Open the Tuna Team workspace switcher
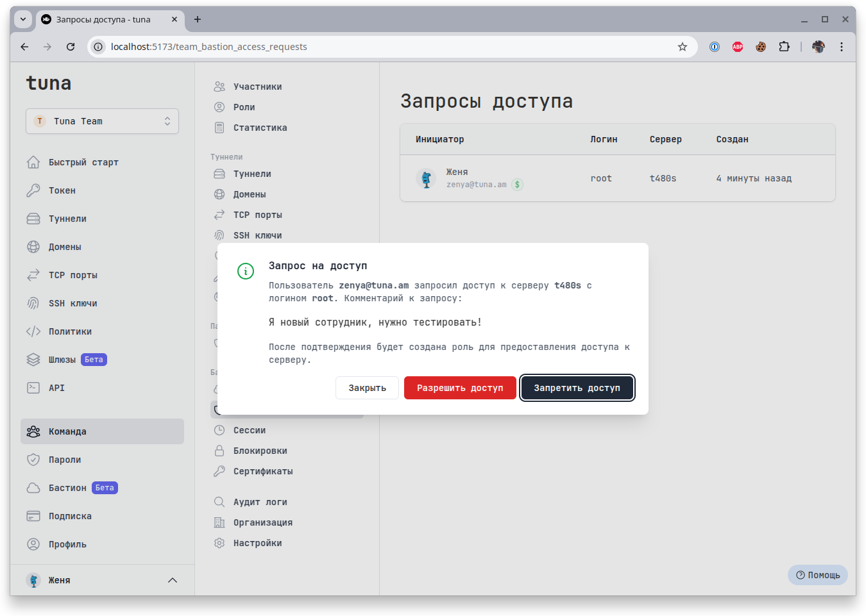Image resolution: width=866 pixels, height=616 pixels. pos(102,121)
